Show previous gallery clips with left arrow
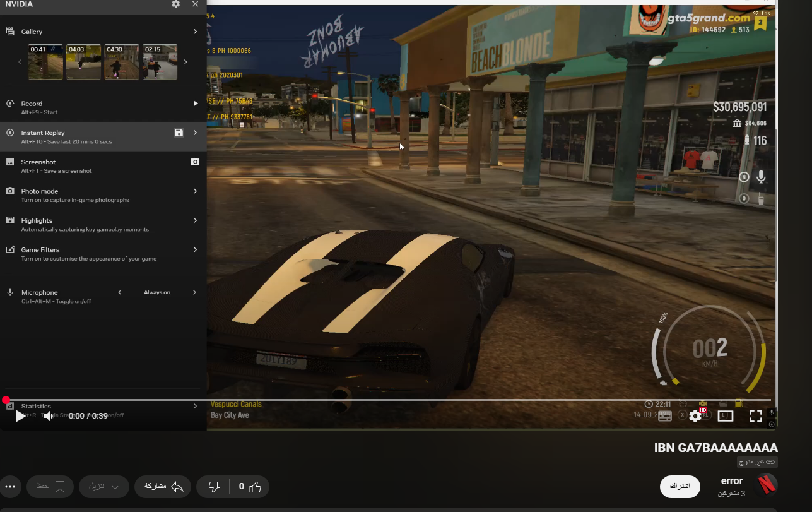The height and width of the screenshot is (512, 812). (x=20, y=62)
